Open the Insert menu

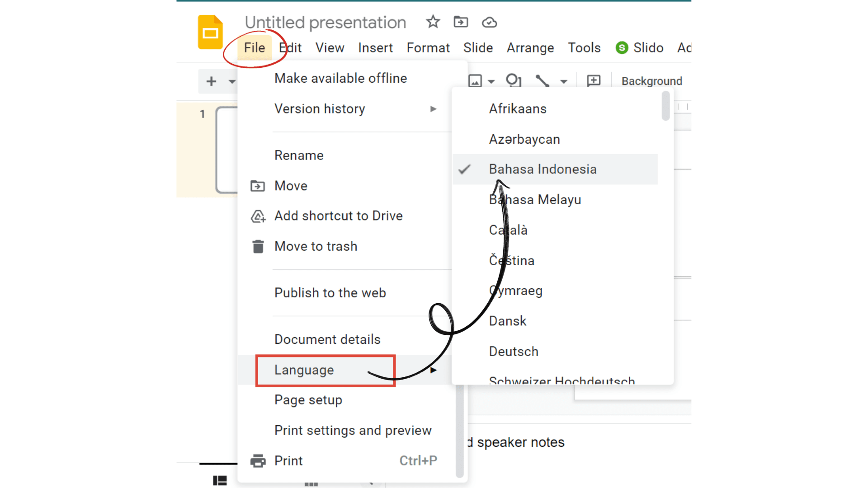375,47
